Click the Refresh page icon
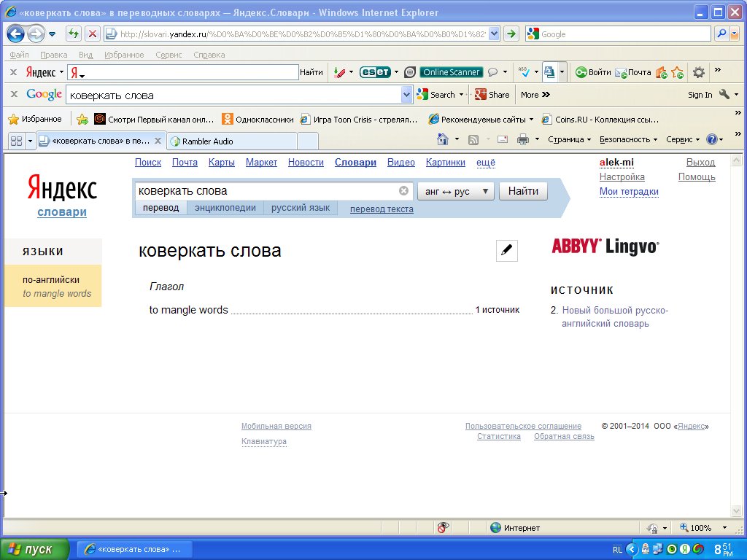The width and height of the screenshot is (747, 560). [74, 34]
